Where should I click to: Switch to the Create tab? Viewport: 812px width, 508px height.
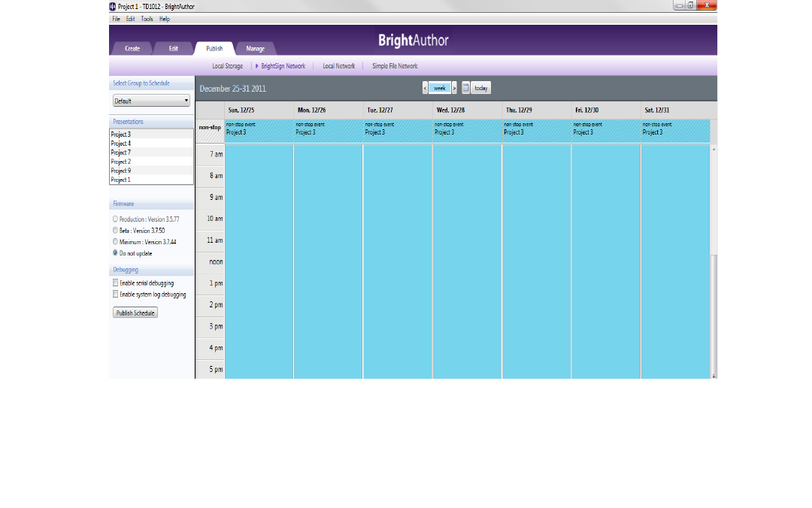(132, 48)
